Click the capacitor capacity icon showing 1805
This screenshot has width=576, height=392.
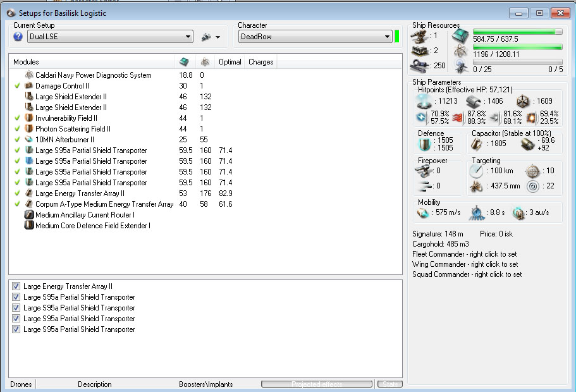point(477,144)
